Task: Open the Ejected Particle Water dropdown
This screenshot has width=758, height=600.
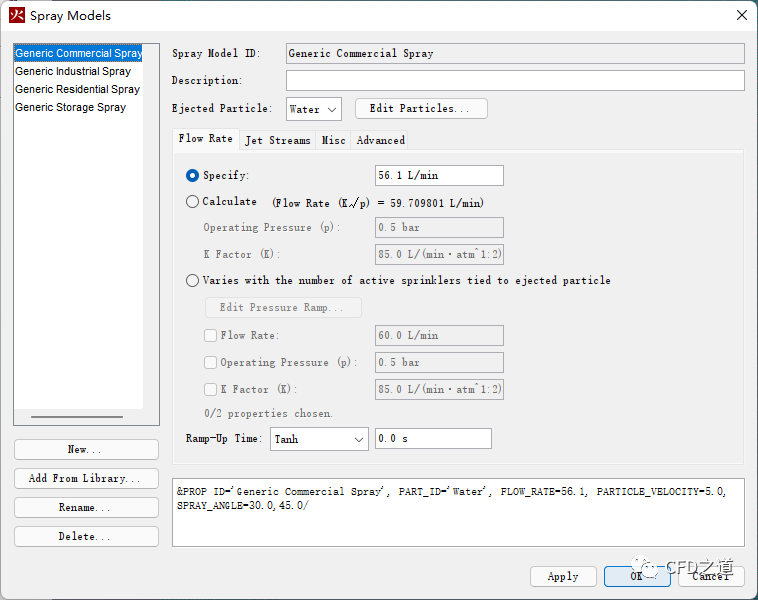Action: click(313, 109)
